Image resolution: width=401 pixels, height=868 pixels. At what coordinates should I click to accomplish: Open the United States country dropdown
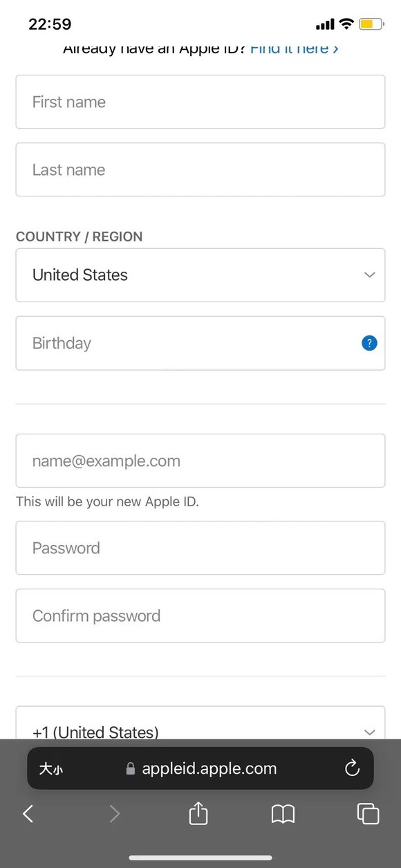pyautogui.click(x=200, y=275)
